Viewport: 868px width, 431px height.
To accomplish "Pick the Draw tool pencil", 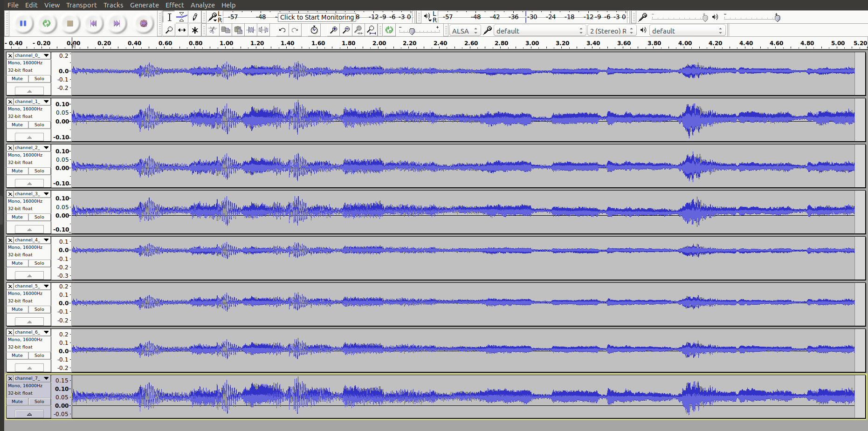I will [x=194, y=17].
